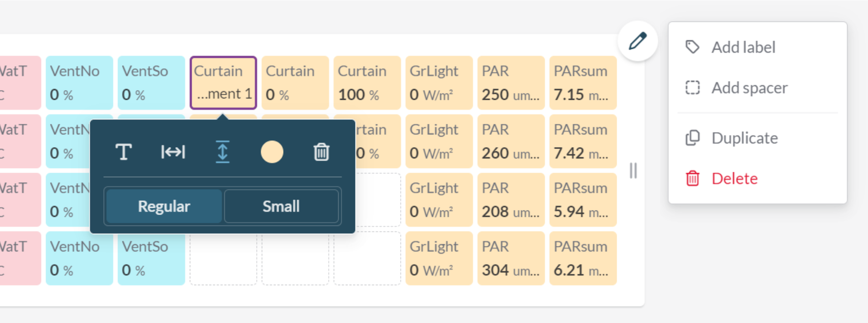The width and height of the screenshot is (868, 323).
Task: Click the red trash icon beside Delete
Action: point(692,179)
